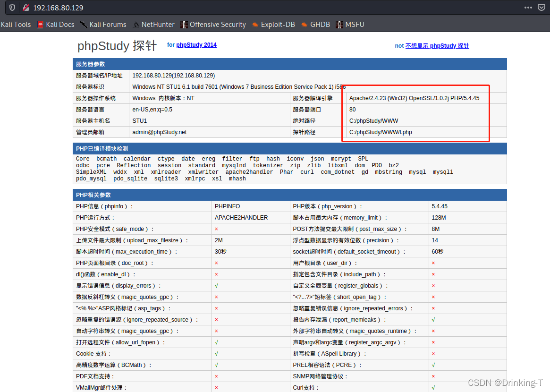Click the Cookie 支持 check mark

click(x=216, y=354)
